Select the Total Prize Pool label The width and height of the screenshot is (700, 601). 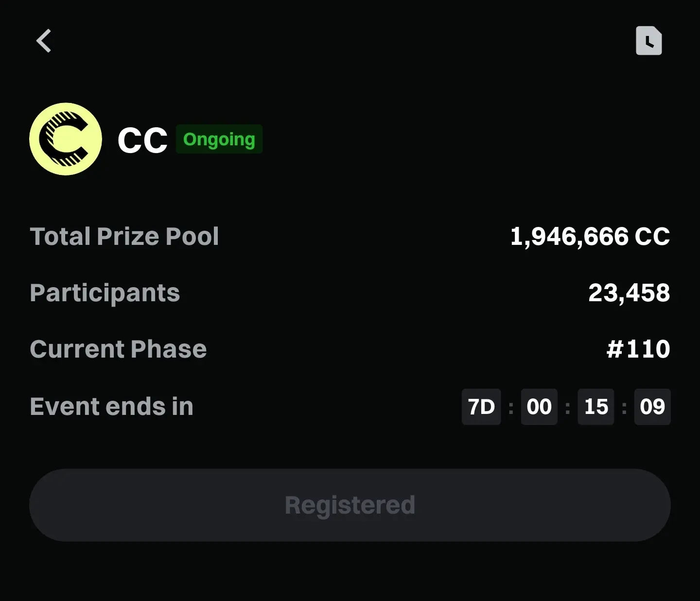pyautogui.click(x=124, y=237)
